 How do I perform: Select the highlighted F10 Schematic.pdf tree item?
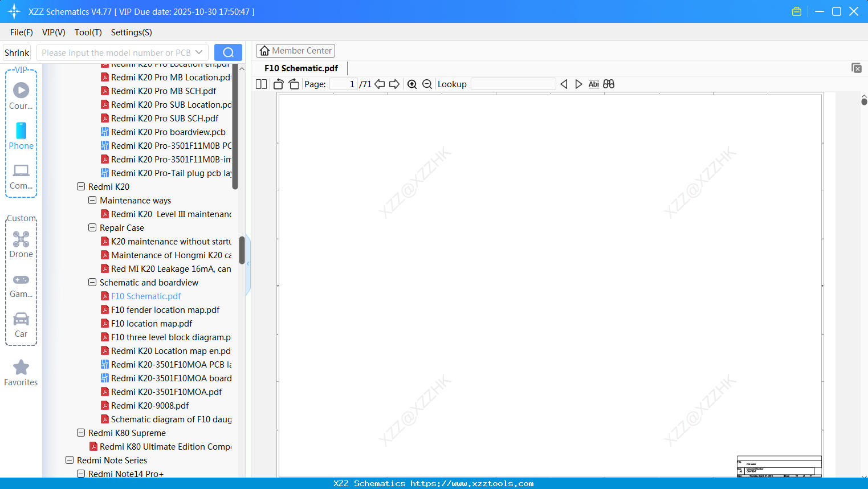coord(146,296)
